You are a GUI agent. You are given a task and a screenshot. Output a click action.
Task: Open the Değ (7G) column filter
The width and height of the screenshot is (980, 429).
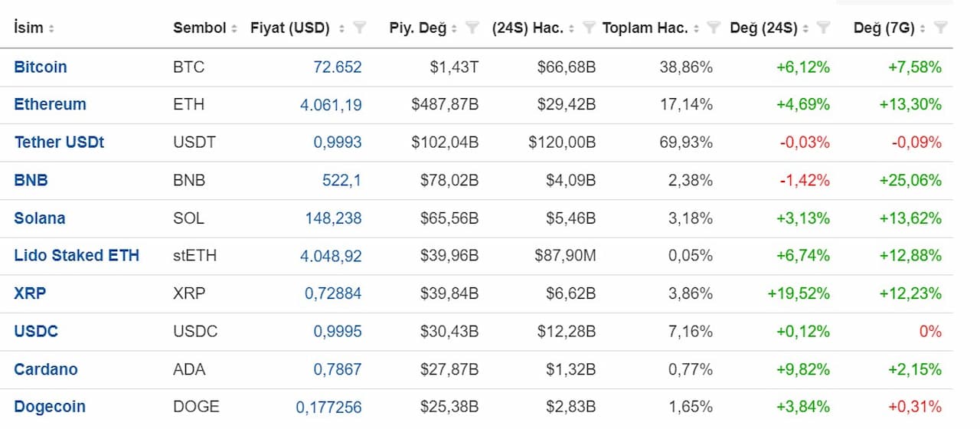click(941, 28)
